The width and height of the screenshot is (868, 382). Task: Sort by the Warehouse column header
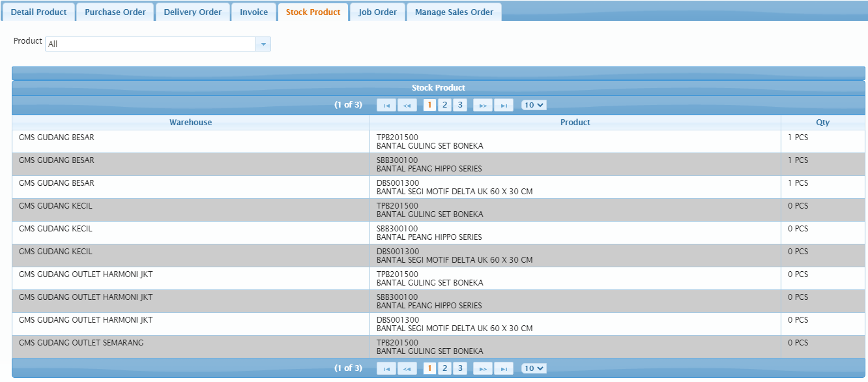[x=191, y=123]
